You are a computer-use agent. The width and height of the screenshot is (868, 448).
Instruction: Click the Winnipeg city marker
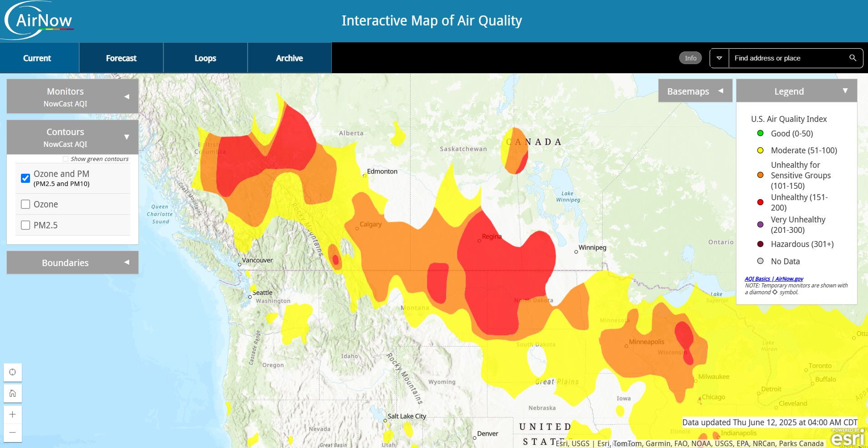pyautogui.click(x=576, y=252)
